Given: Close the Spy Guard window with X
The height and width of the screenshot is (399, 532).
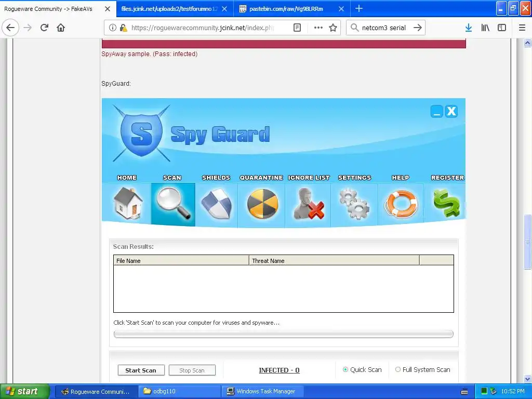Looking at the screenshot, I should pyautogui.click(x=451, y=111).
